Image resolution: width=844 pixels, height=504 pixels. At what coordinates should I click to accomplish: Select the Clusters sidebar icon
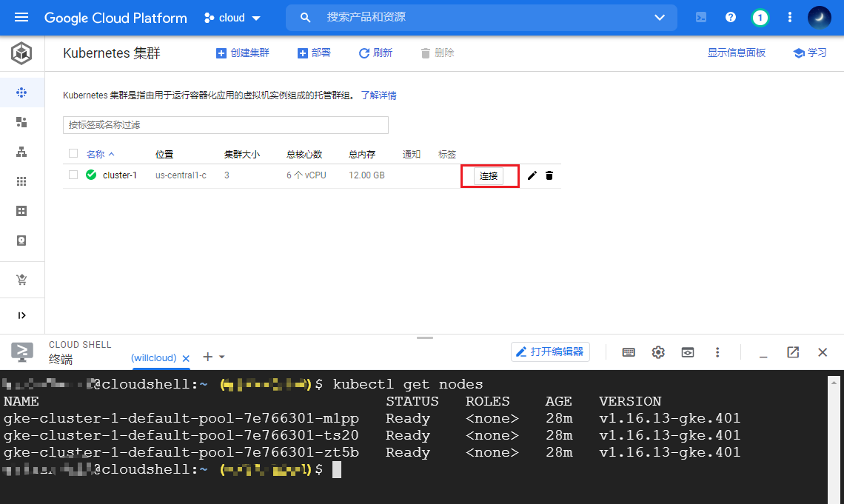(x=21, y=93)
